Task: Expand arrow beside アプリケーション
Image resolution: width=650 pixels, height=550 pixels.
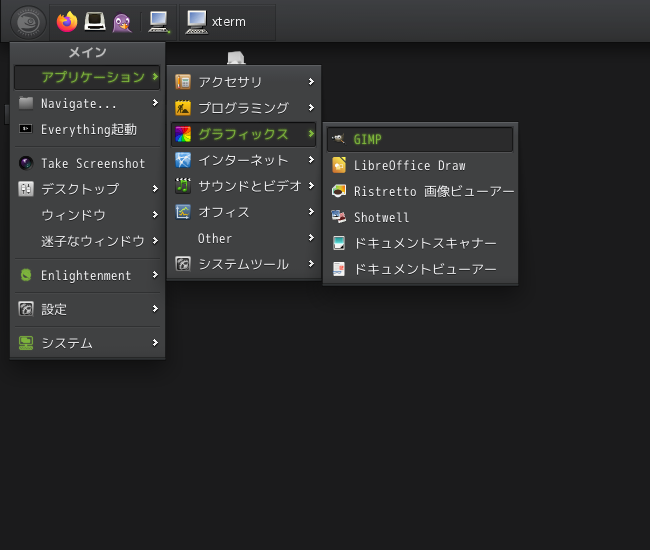Action: coord(155,77)
